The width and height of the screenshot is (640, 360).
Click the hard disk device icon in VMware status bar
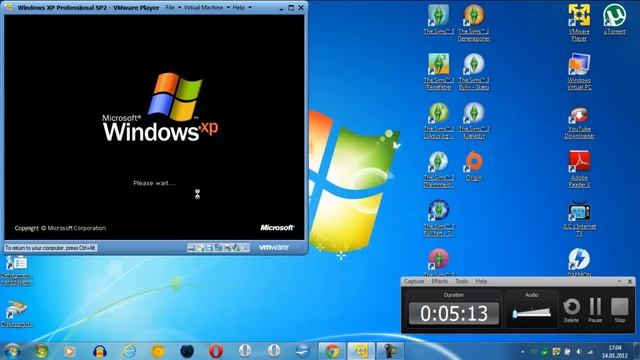tap(191, 247)
